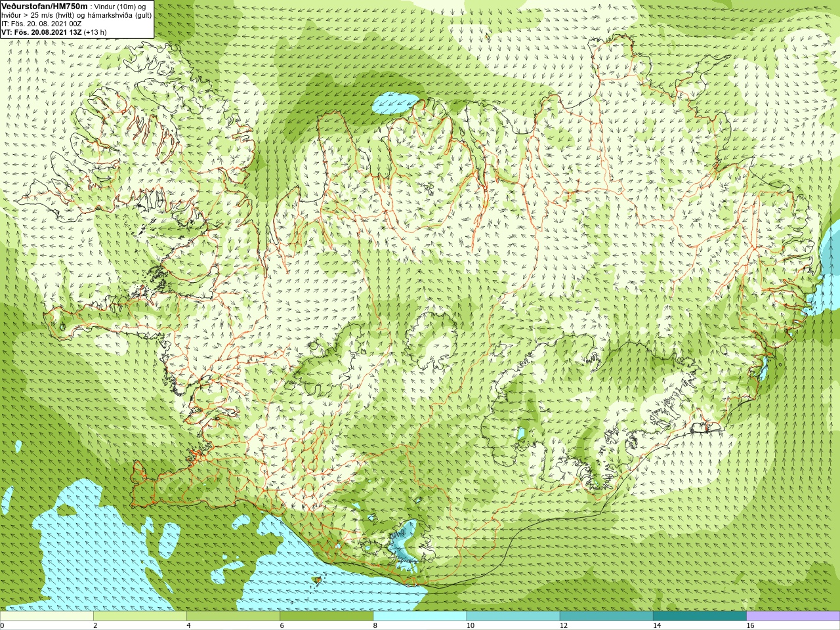Pick the turquoise 10–12 legend swatch
The width and height of the screenshot is (840, 630).
tap(513, 616)
